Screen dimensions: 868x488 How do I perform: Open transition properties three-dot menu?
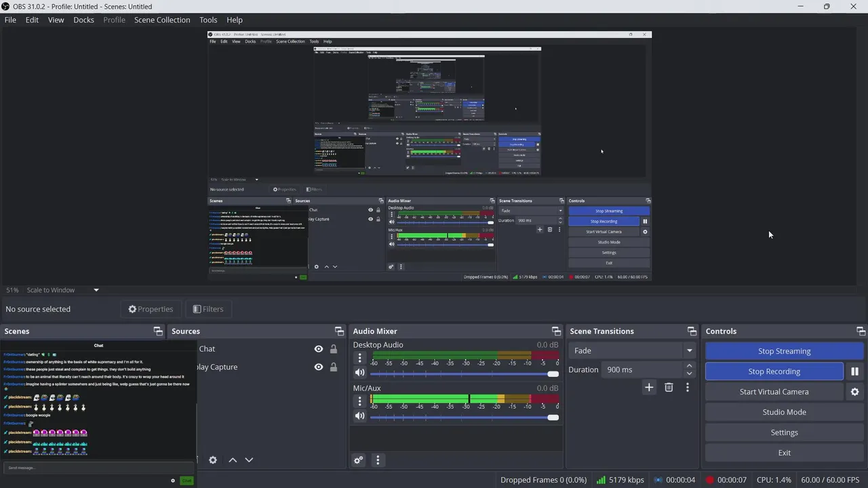(688, 387)
